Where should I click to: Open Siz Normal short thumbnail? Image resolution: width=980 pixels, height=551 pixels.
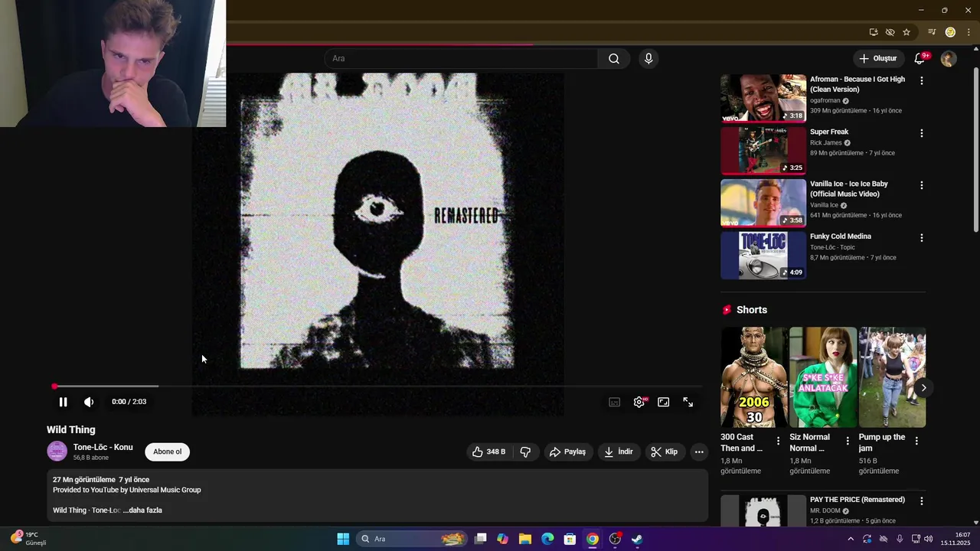tap(823, 377)
